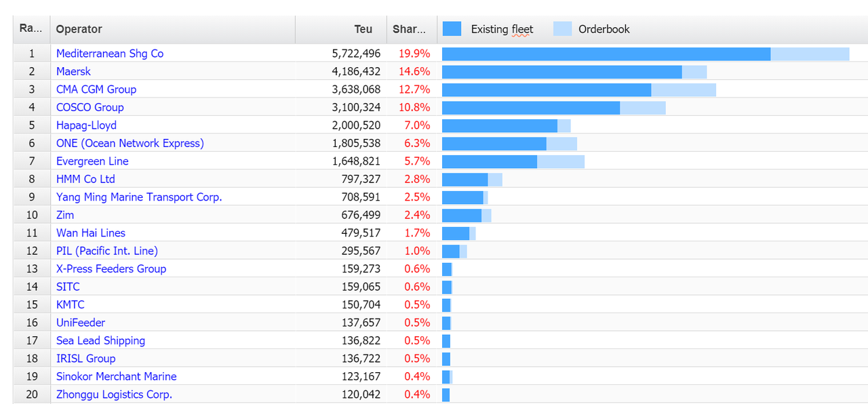Open ONE (Ocean Network Express) link
The width and height of the screenshot is (868, 404).
[x=130, y=143]
